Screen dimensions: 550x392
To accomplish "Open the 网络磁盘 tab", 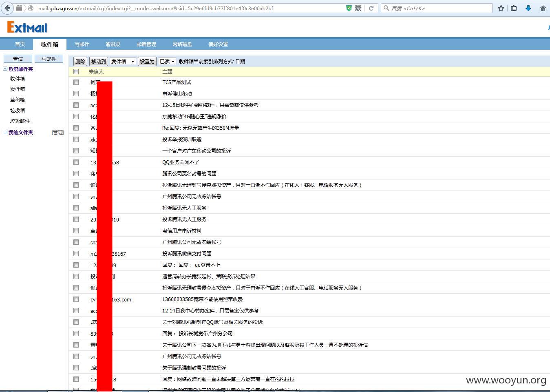I will tap(182, 44).
